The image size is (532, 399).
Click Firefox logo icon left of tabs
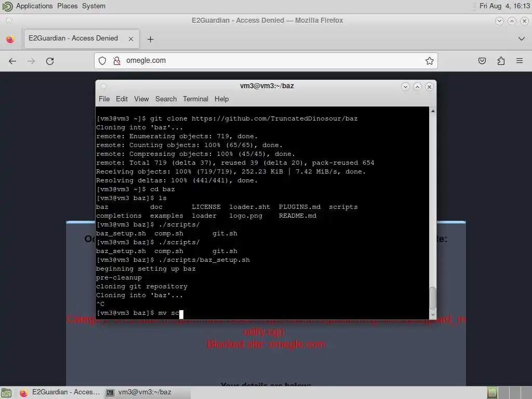click(10, 39)
